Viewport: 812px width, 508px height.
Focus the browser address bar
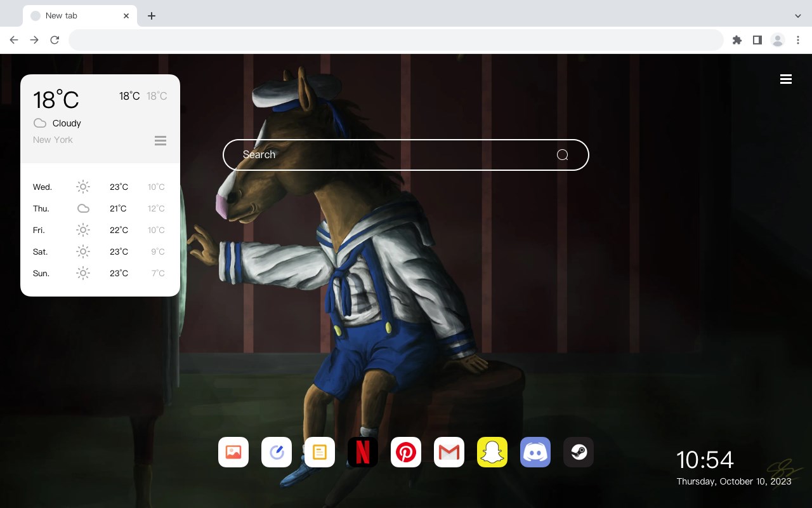click(396, 40)
